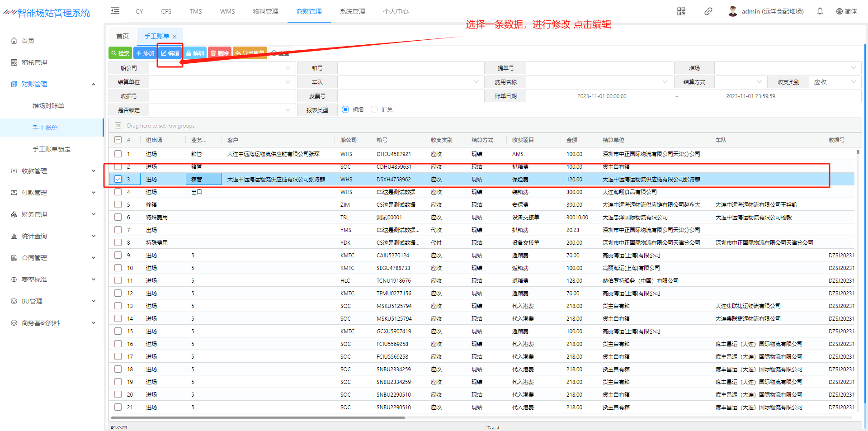The width and height of the screenshot is (868, 431).
Task: Collapse the sidebar with the menu fold icon
Action: click(x=115, y=11)
